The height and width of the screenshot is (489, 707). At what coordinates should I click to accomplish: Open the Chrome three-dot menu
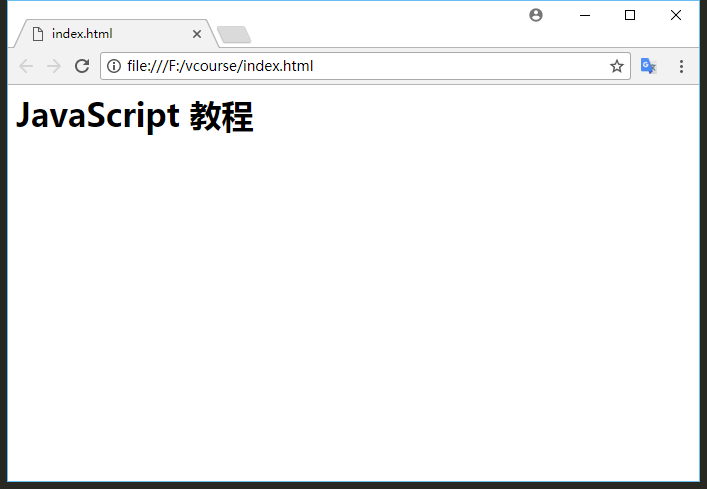(x=681, y=66)
